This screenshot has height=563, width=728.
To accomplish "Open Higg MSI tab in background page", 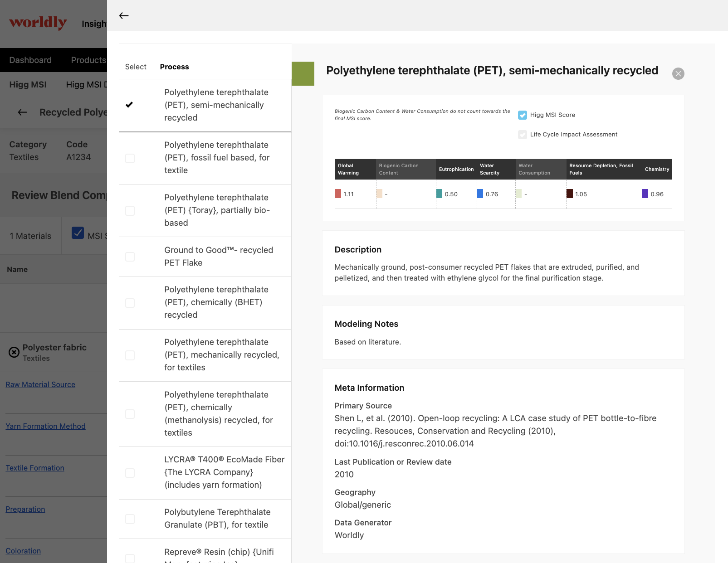I will point(28,85).
